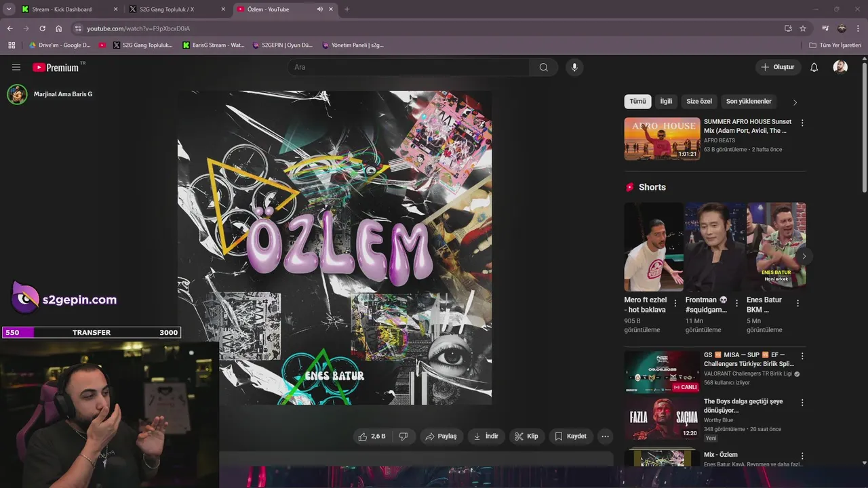The image size is (868, 488).
Task: Open browser home page
Action: [x=59, y=28]
